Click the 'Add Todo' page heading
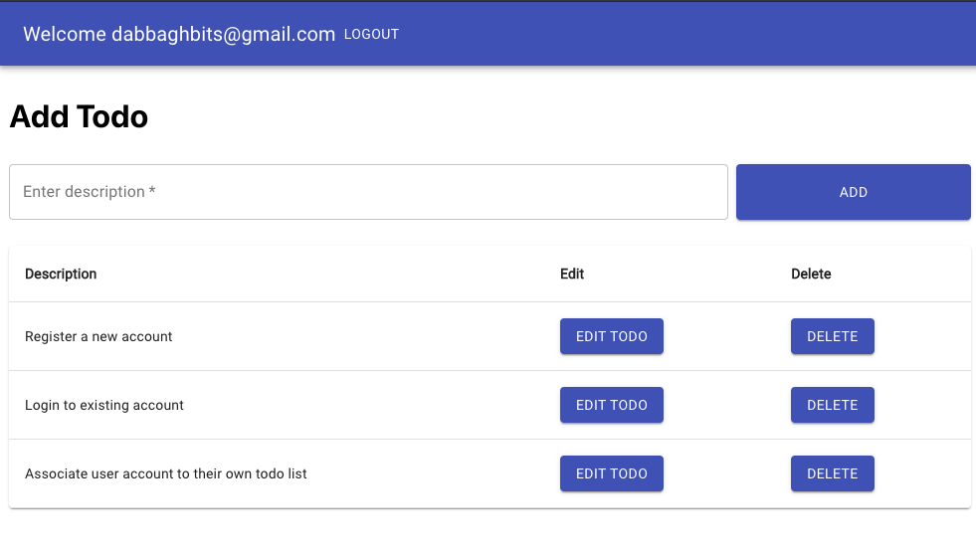Screen dimensions: 976x560 (79, 116)
